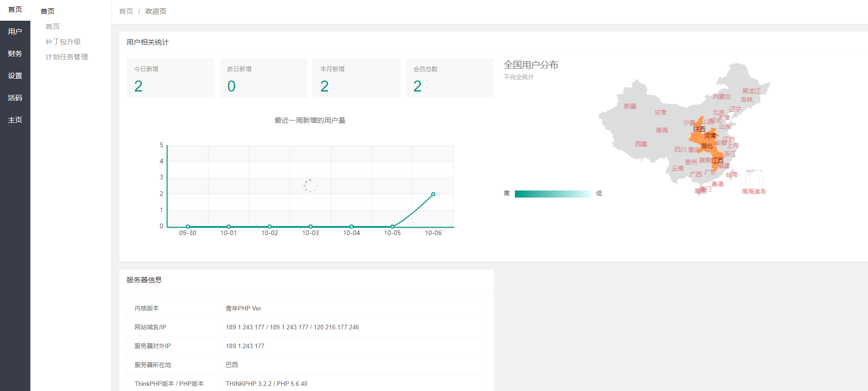This screenshot has width=868, height=391.
Task: Open 计划任务管理 submenu item
Action: (x=67, y=57)
